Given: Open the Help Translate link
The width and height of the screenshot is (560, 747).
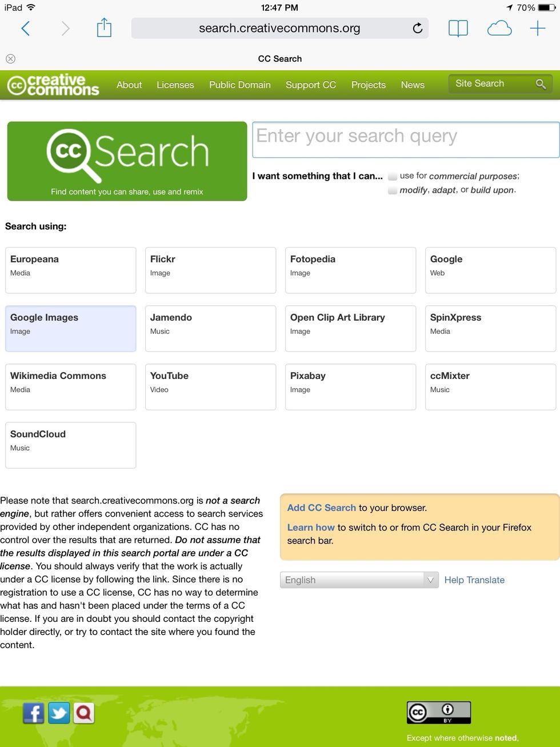Looking at the screenshot, I should point(475,580).
